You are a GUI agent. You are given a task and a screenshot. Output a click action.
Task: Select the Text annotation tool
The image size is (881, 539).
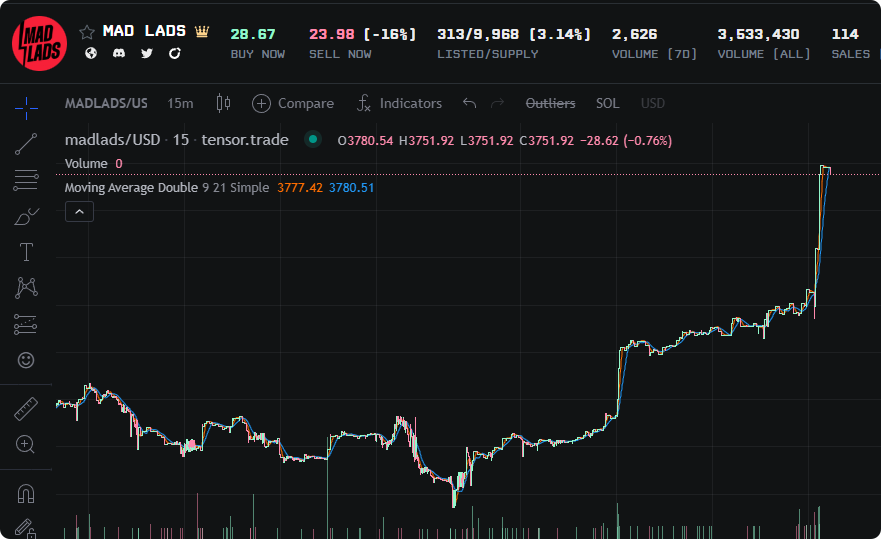click(26, 252)
